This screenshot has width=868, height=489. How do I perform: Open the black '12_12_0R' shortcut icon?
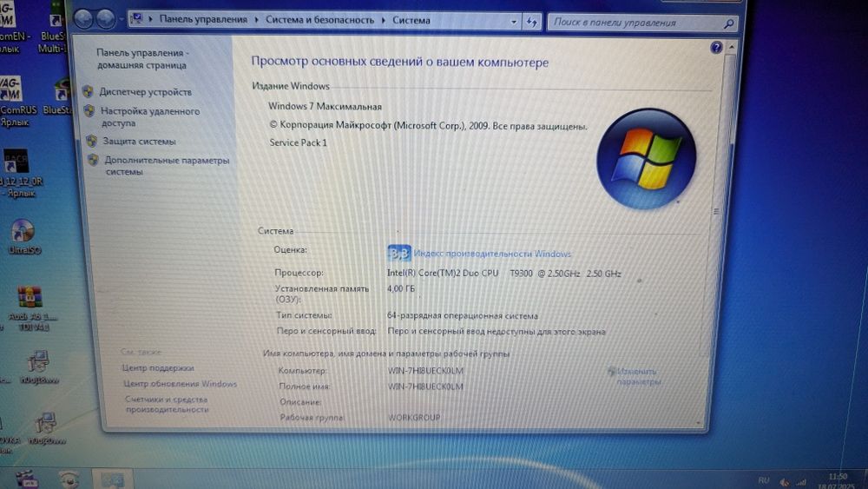[x=17, y=173]
